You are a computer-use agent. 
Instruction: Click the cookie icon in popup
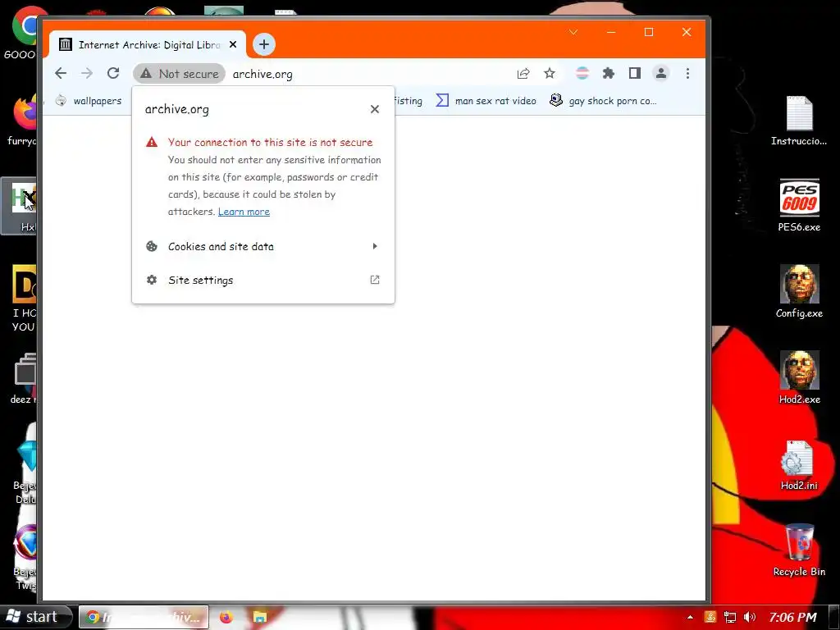tap(152, 246)
